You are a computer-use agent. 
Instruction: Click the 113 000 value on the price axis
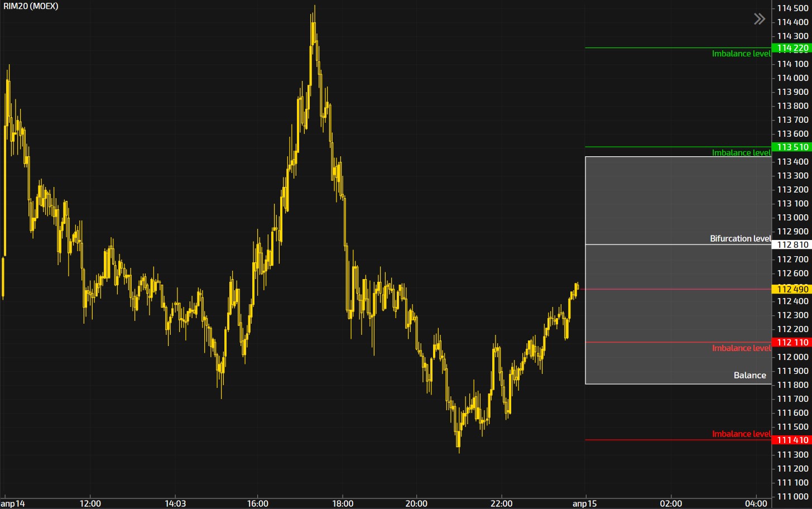pos(792,218)
